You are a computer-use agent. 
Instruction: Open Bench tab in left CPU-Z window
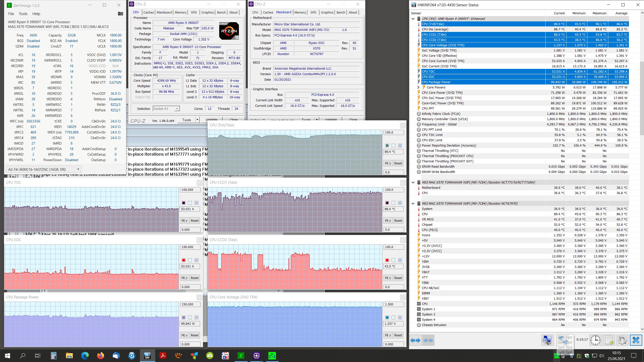(221, 12)
